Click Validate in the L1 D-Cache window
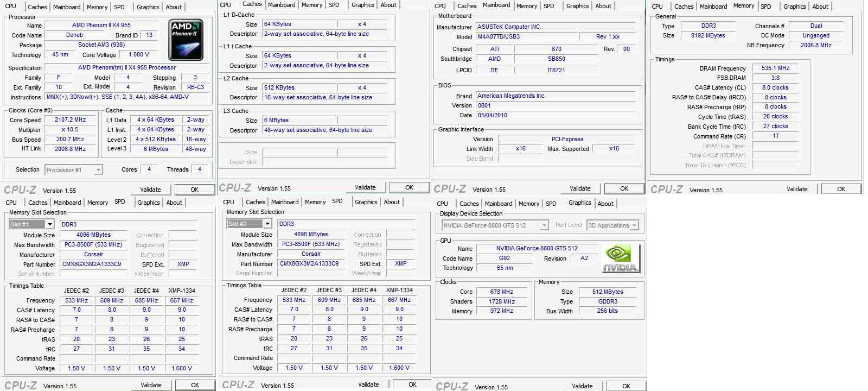Screen dimensions: 868x391 365,187
